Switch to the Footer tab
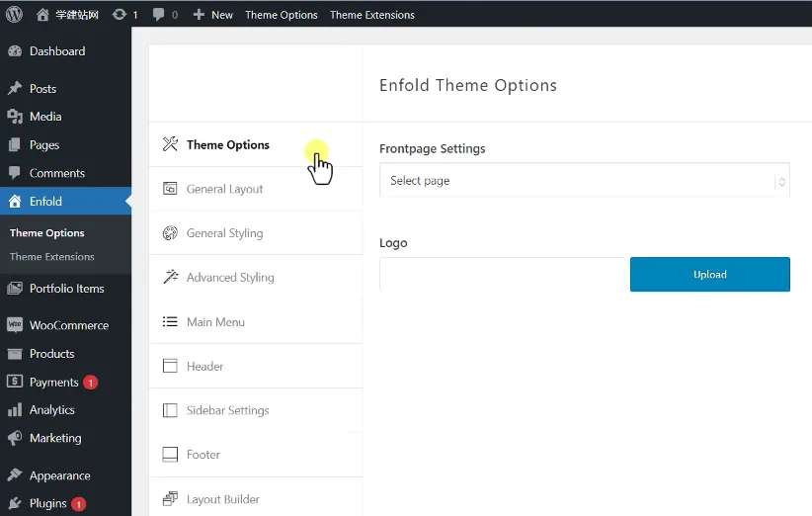The width and height of the screenshot is (812, 516). (x=256, y=455)
